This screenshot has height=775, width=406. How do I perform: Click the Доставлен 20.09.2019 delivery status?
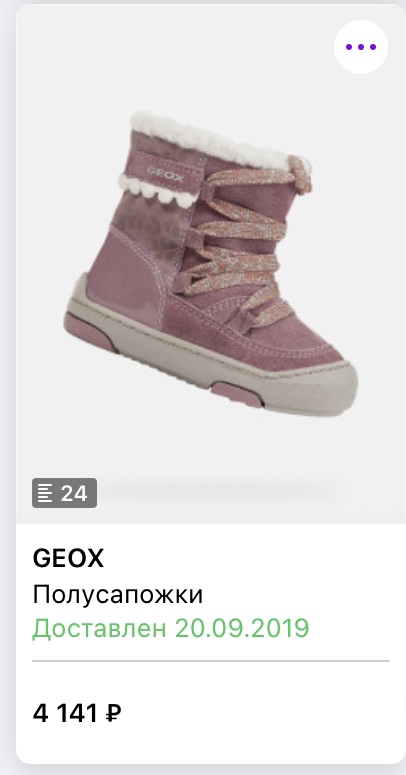(x=171, y=628)
